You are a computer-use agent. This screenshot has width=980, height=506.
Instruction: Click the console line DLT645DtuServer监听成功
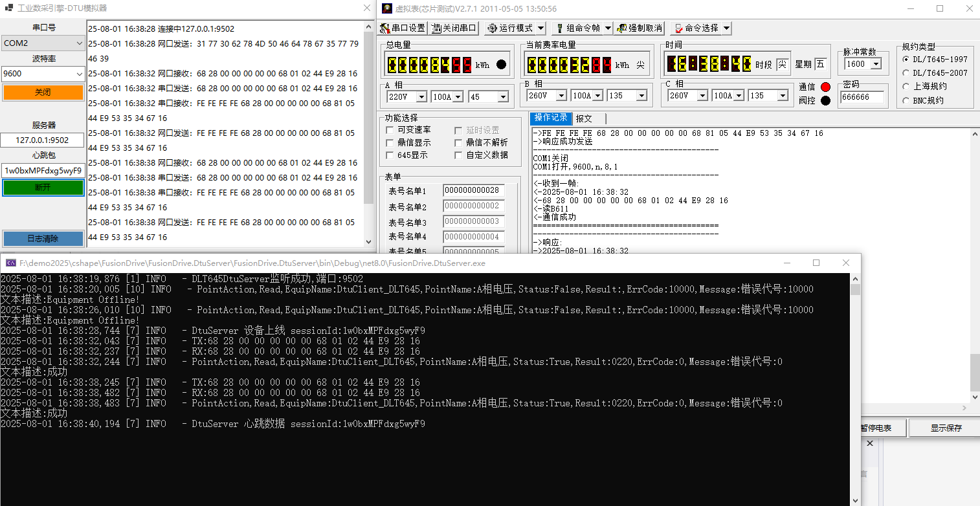182,279
